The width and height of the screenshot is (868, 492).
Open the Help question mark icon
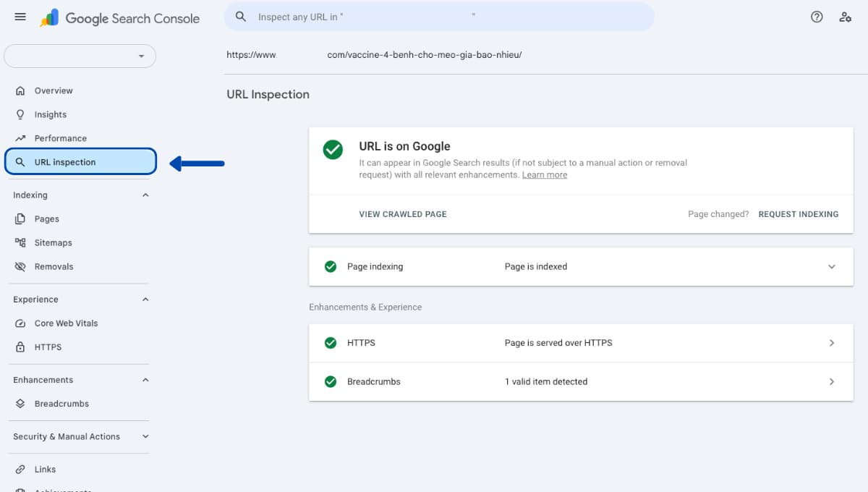point(817,17)
